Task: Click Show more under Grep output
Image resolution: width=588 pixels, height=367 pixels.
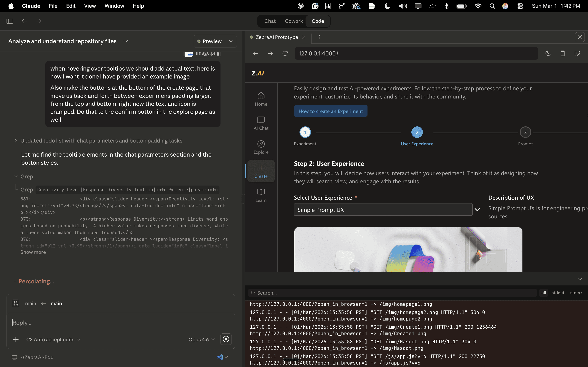Action: pyautogui.click(x=33, y=252)
